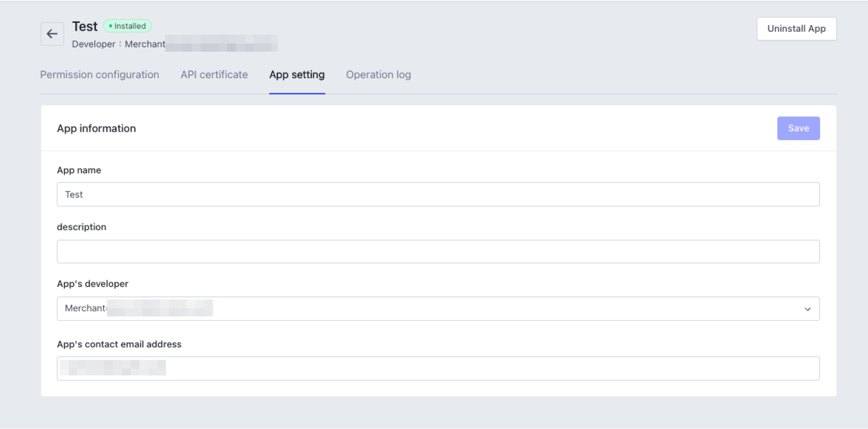868x429 pixels.
Task: Open the Permission configuration tab
Action: tap(100, 75)
